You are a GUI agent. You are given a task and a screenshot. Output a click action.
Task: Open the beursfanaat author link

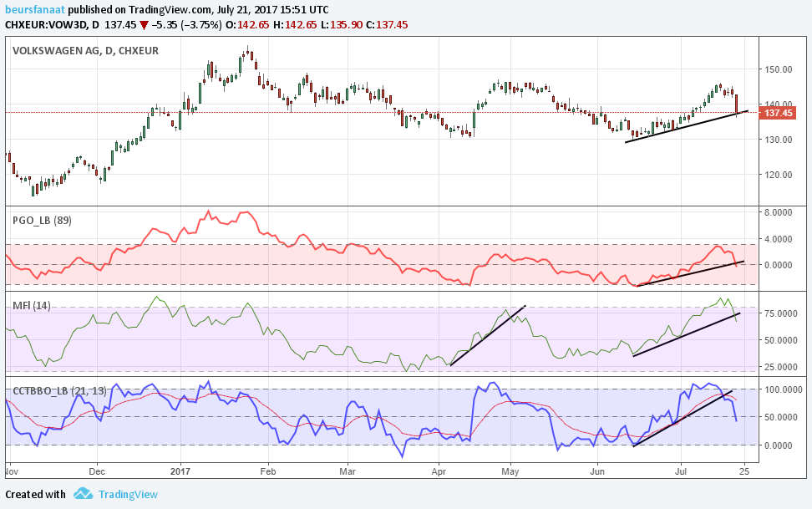36,10
